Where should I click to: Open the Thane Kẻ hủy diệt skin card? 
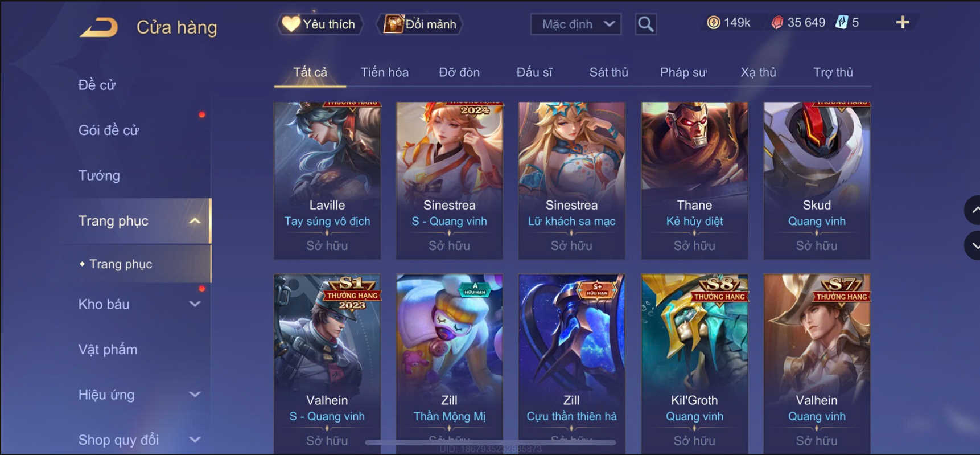pyautogui.click(x=694, y=181)
